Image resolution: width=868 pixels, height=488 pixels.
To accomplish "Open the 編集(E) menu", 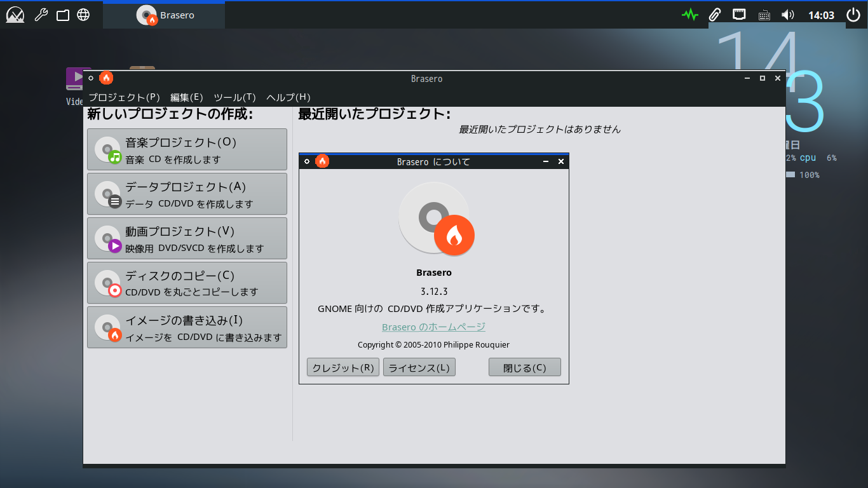I will click(x=186, y=97).
